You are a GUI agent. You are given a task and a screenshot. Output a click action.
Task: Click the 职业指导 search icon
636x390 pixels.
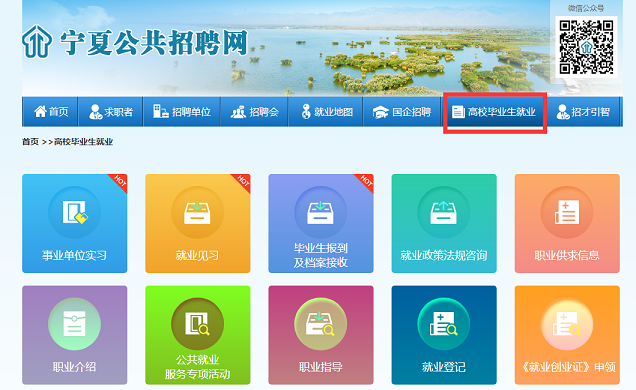(x=321, y=324)
